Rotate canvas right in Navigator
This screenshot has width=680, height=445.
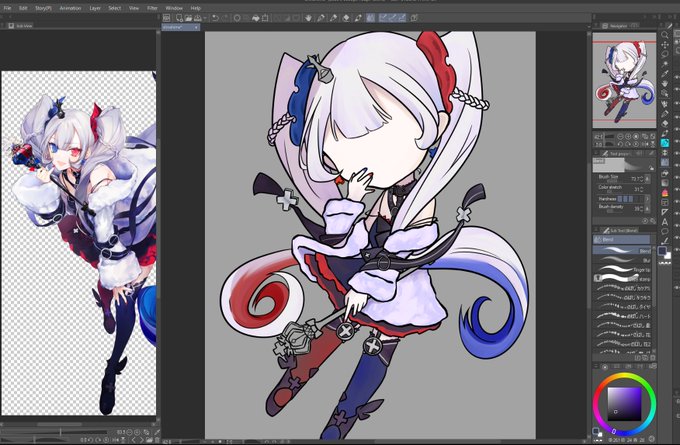click(628, 144)
